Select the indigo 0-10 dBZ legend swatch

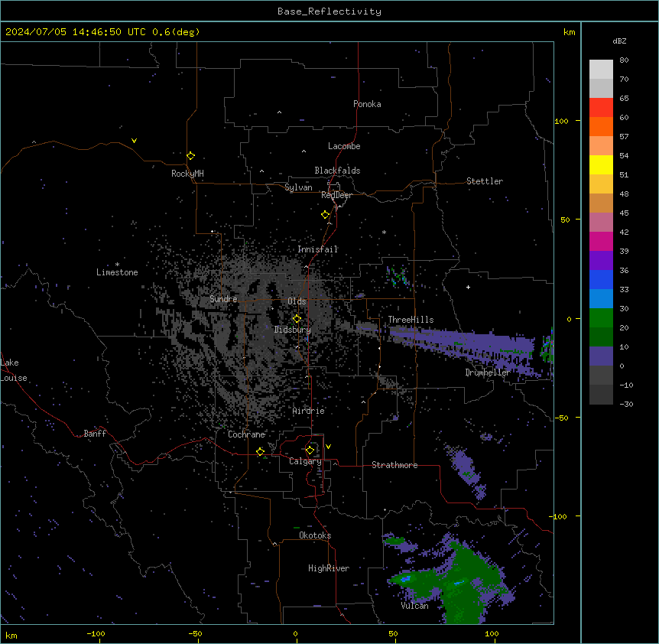tap(601, 356)
